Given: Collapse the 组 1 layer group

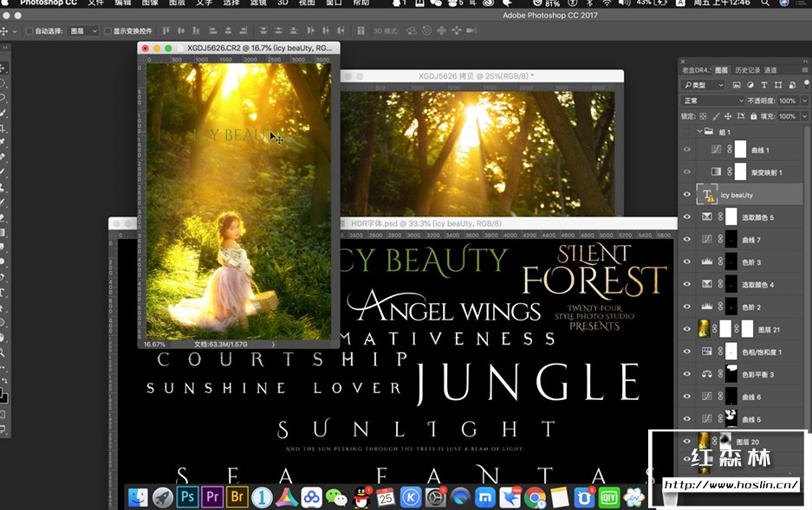Looking at the screenshot, I should [x=698, y=132].
